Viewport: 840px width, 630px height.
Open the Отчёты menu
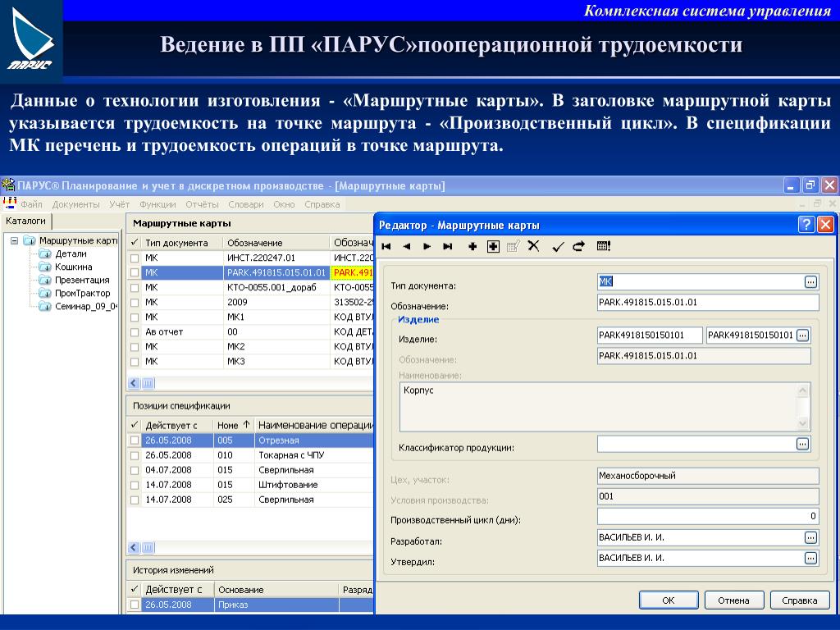click(203, 204)
